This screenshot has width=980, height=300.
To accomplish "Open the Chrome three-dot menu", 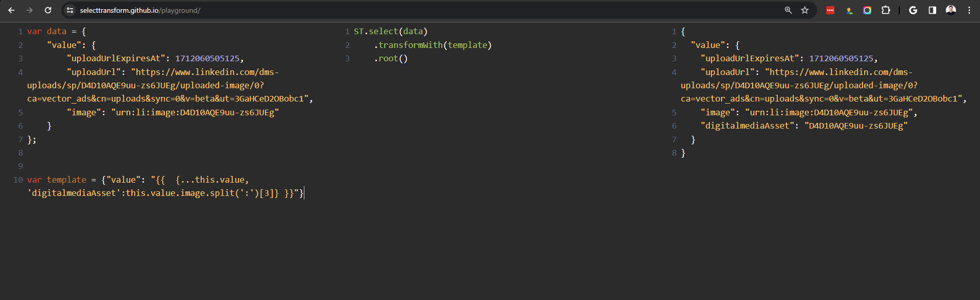I will point(969,10).
